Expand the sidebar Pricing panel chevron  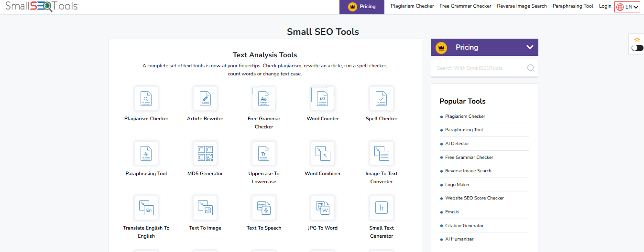(x=530, y=47)
